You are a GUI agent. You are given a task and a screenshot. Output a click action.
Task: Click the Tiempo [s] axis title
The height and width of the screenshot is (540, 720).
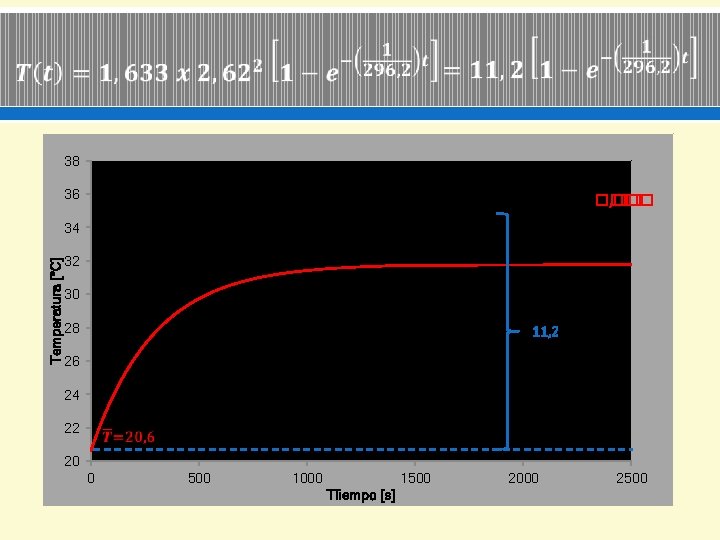pos(360,495)
